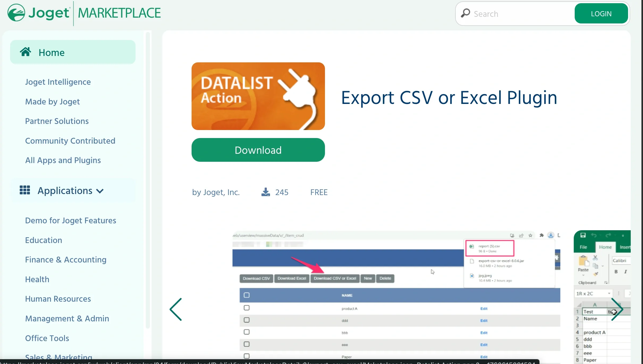Image resolution: width=643 pixels, height=364 pixels.
Task: Open the Community Contributed menu item
Action: tap(70, 141)
